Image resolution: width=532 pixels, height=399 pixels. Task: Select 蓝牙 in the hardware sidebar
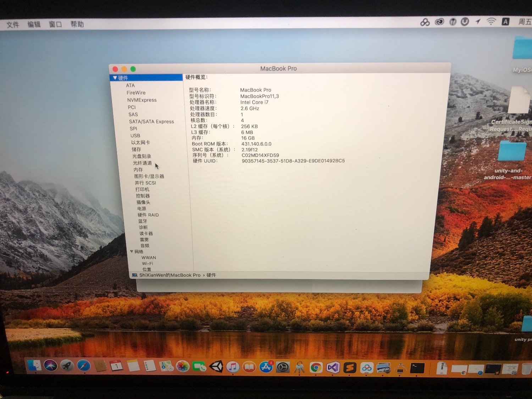pos(143,221)
